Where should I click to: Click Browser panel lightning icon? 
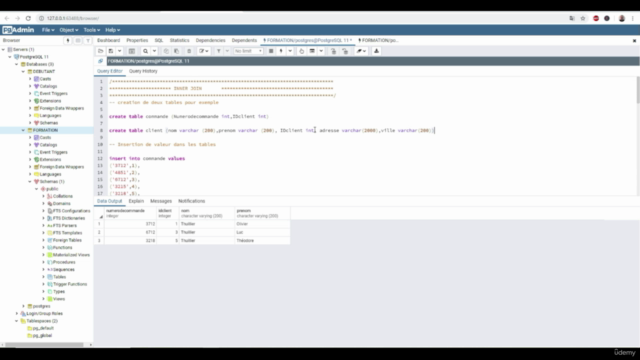click(x=68, y=40)
